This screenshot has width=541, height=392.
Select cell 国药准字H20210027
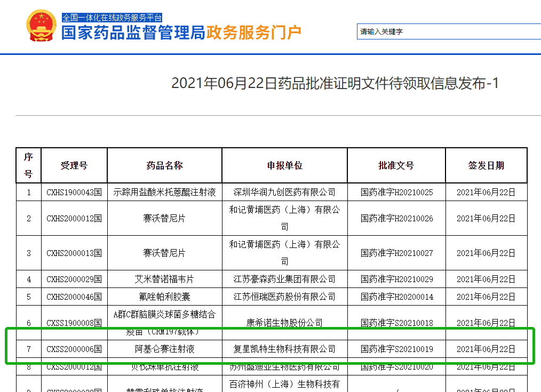point(396,253)
